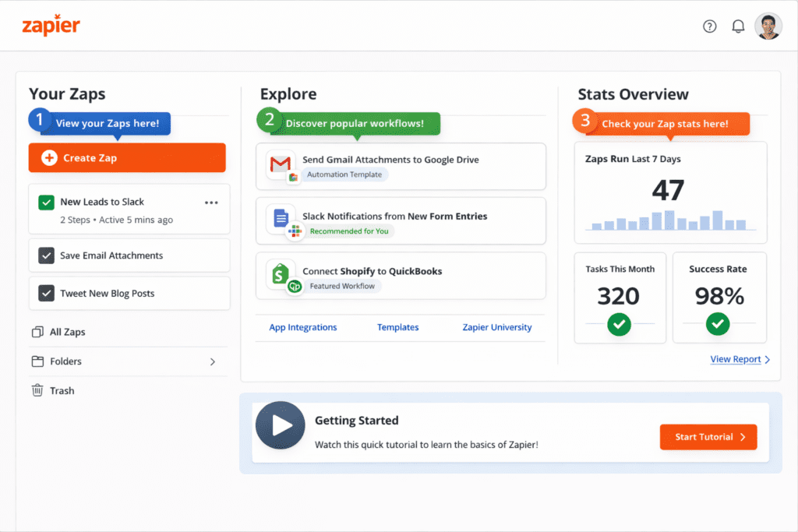Click the Create Zap button
798x532 pixels.
coord(127,157)
